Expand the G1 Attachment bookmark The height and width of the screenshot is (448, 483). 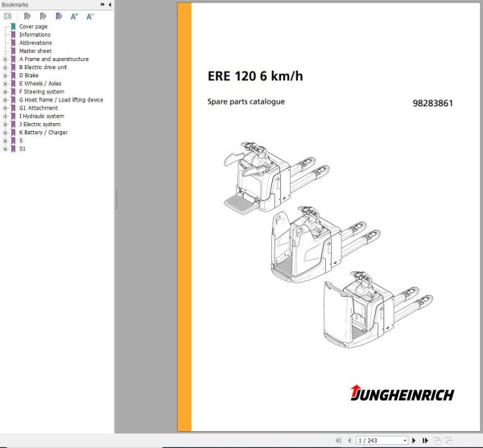pyautogui.click(x=5, y=108)
